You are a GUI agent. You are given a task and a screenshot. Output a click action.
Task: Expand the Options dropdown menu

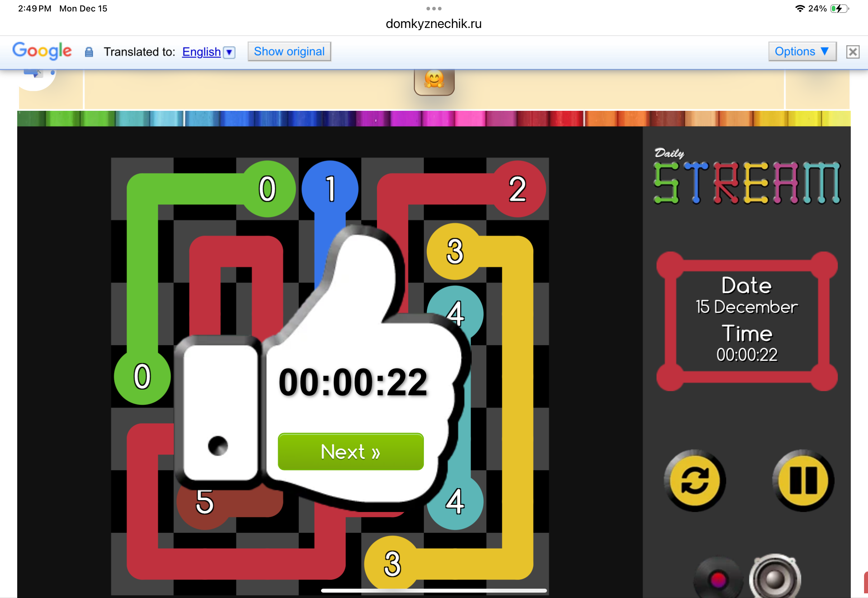(x=802, y=51)
